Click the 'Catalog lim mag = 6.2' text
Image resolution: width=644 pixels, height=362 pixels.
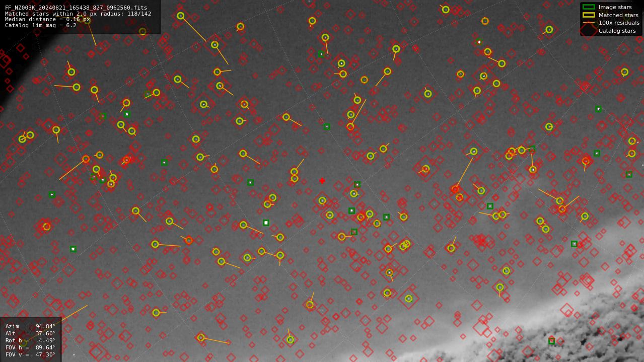click(41, 25)
